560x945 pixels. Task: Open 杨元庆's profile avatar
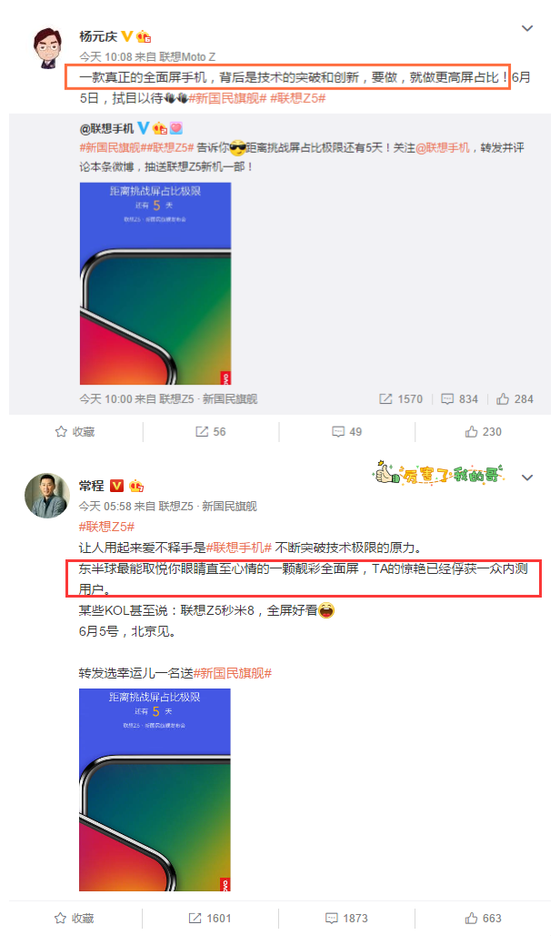click(47, 47)
